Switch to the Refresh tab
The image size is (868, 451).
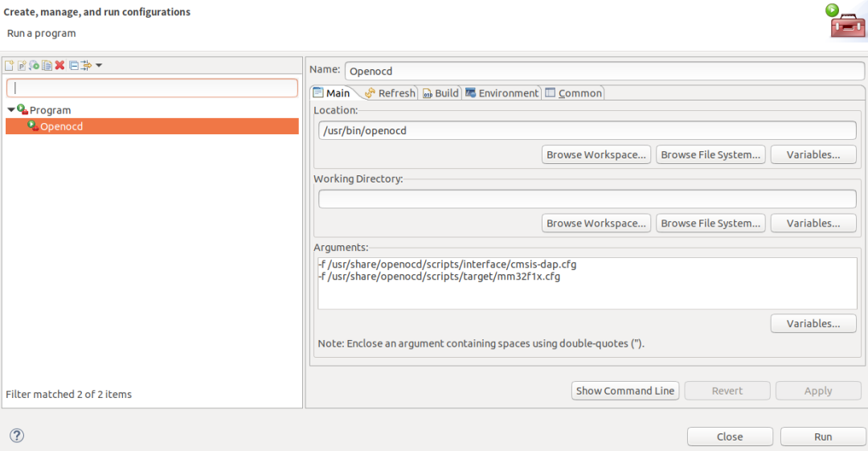pyautogui.click(x=391, y=93)
